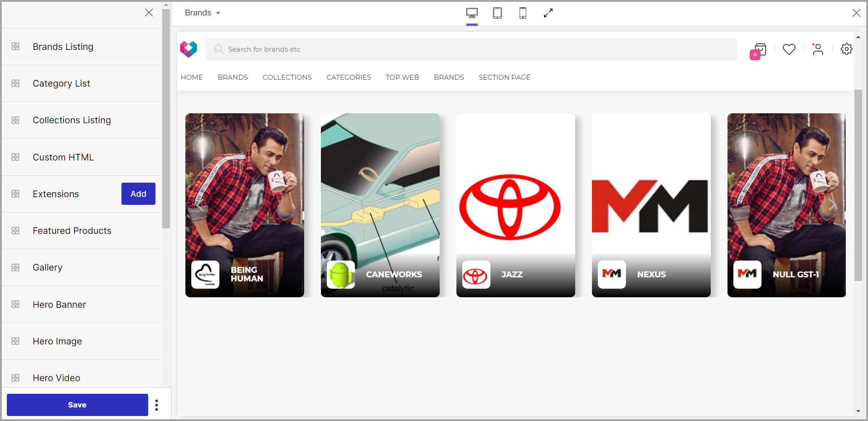The height and width of the screenshot is (421, 868).
Task: Click drag handle icon beside Custom HTML
Action: click(x=15, y=157)
